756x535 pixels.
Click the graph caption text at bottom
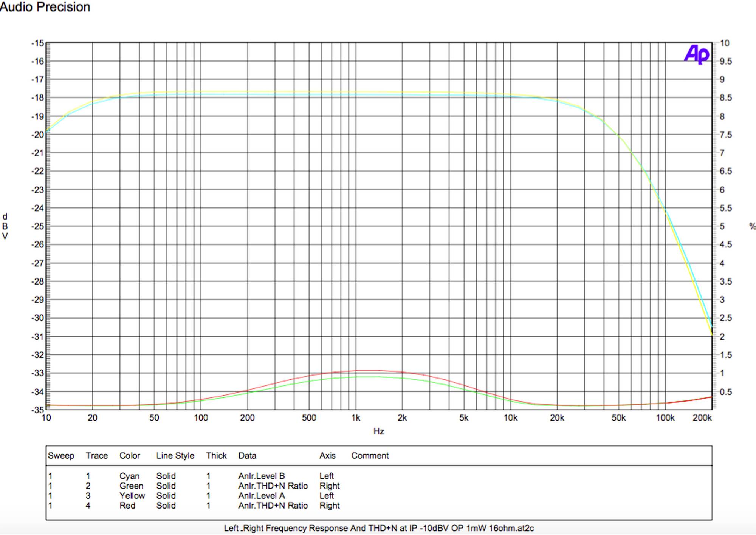point(379,528)
